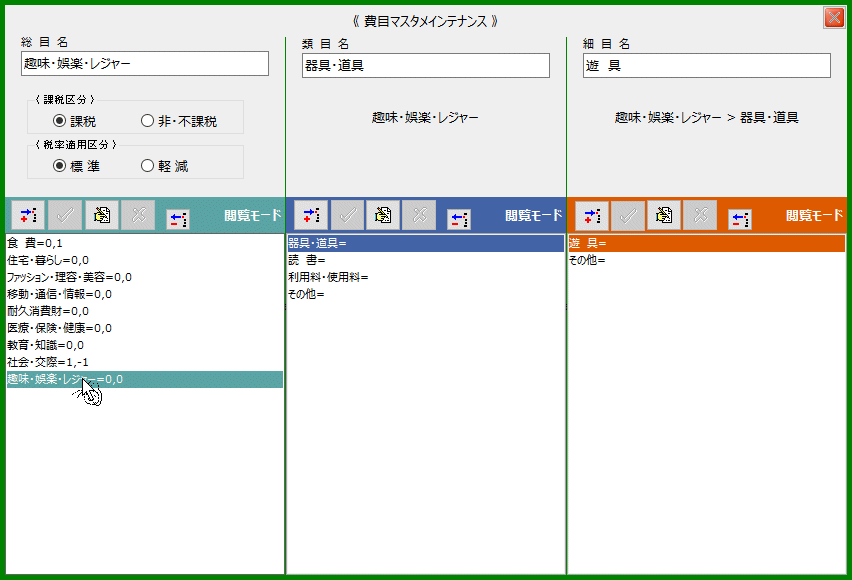This screenshot has height=580, width=852.
Task: Click edit icon in orange 細目 toolbar
Action: tap(664, 215)
